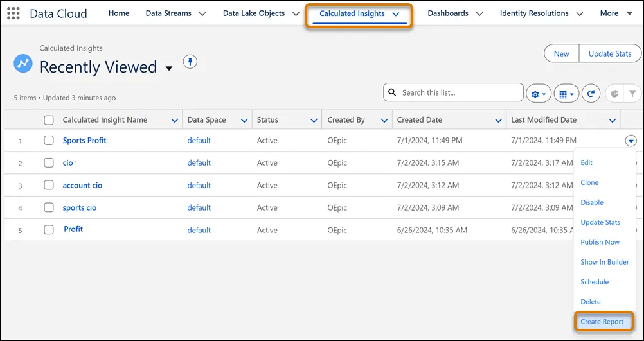Viewport: 644px width, 341px height.
Task: Click Created Date 7/2/2024, 3:15 AM cell
Action: [427, 163]
